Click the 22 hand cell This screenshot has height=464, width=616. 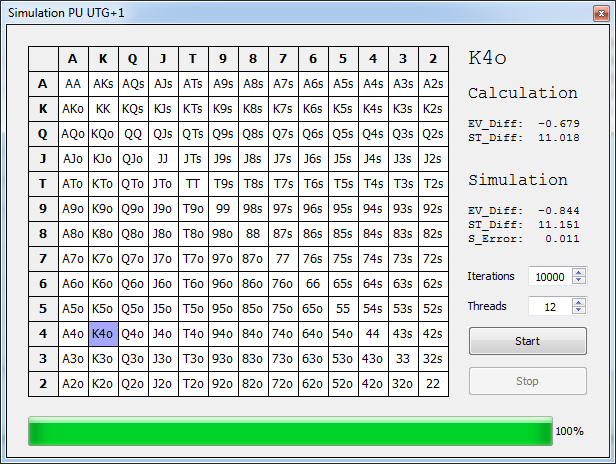(433, 384)
